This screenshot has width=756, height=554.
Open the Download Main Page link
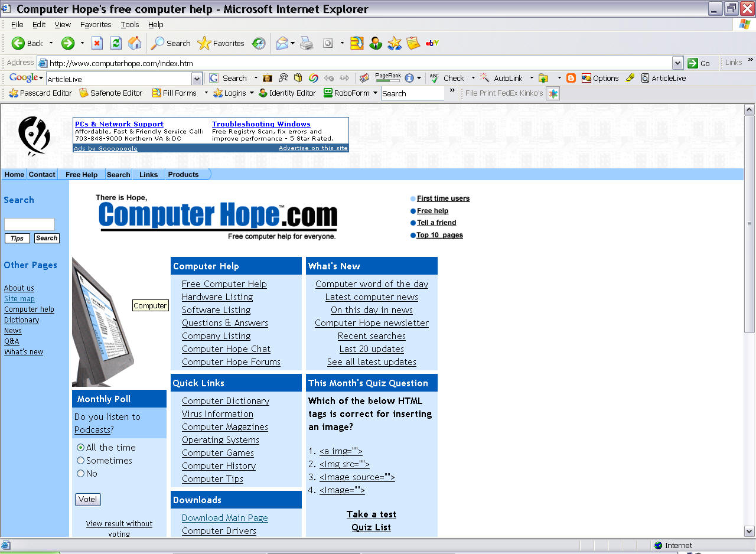tap(225, 518)
